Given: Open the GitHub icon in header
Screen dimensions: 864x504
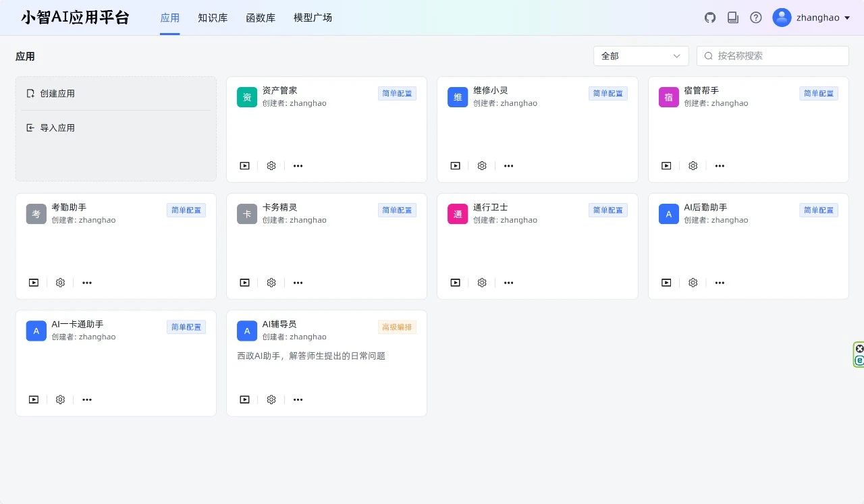Looking at the screenshot, I should 710,18.
